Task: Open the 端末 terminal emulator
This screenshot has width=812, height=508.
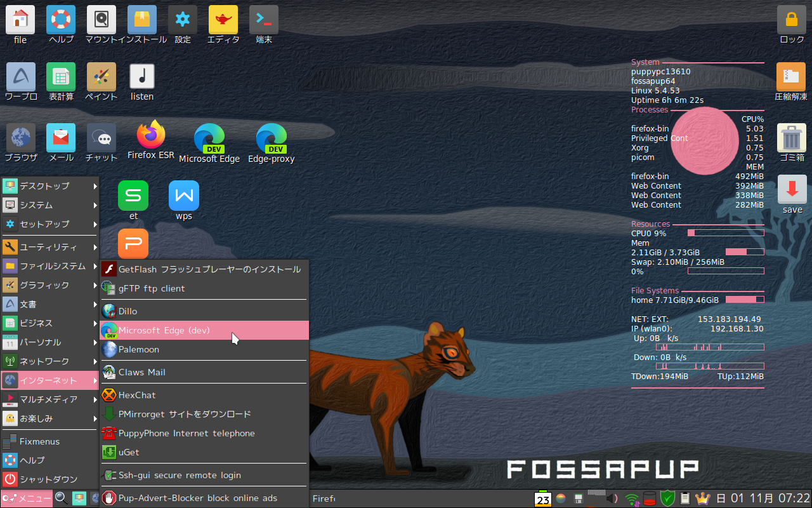Action: 263,19
